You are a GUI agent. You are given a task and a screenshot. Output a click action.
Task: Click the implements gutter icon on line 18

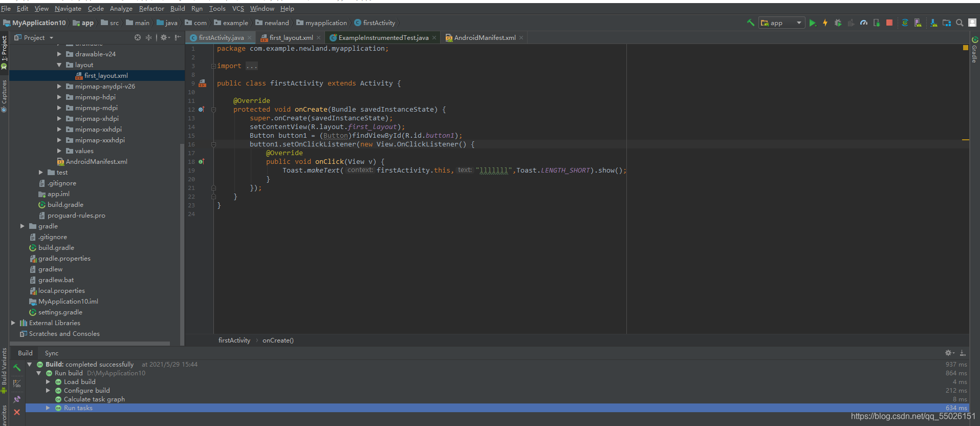[x=201, y=162]
